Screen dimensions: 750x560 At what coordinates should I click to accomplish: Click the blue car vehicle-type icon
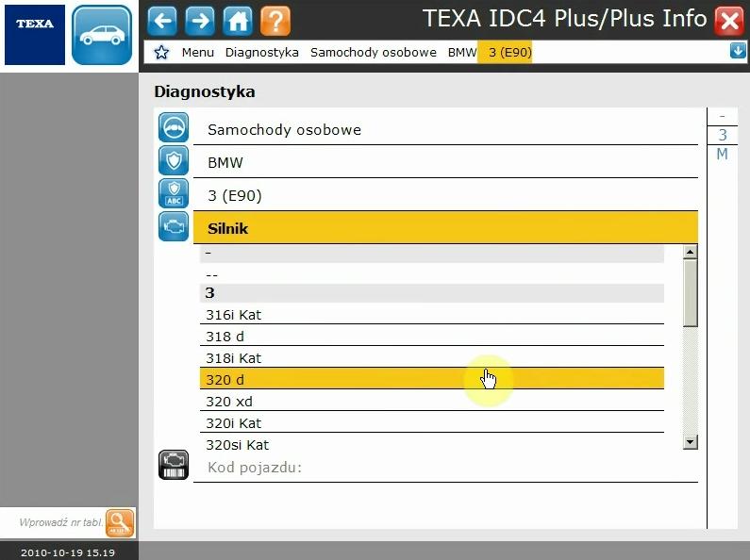(102, 35)
